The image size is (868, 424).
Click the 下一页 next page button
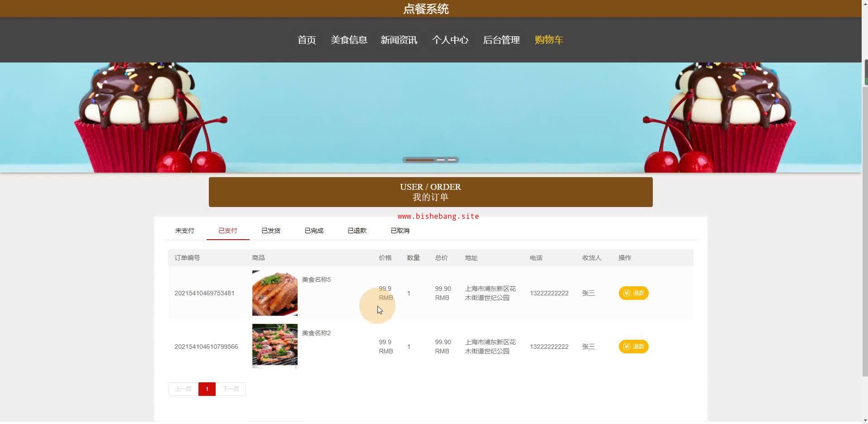pos(231,389)
